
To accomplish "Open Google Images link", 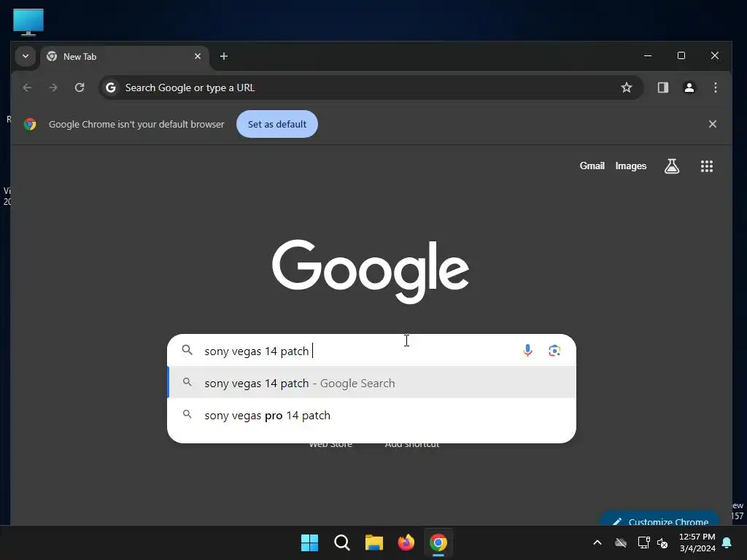I will coord(631,166).
